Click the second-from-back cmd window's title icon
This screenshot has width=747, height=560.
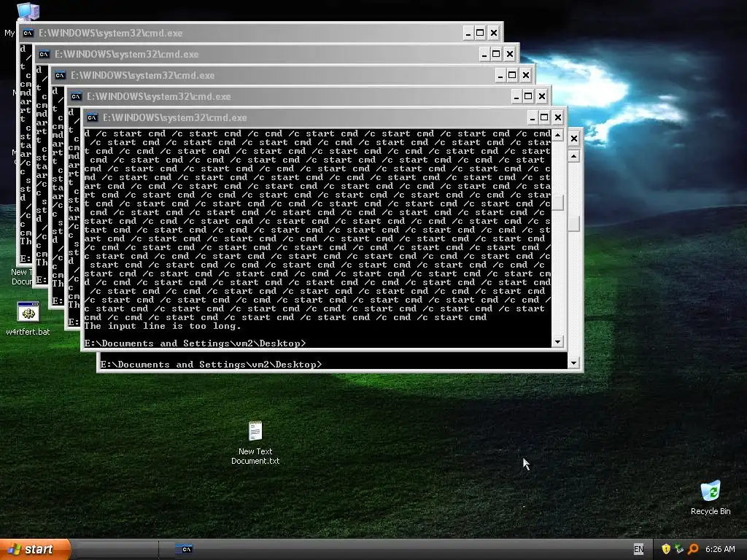click(x=44, y=54)
